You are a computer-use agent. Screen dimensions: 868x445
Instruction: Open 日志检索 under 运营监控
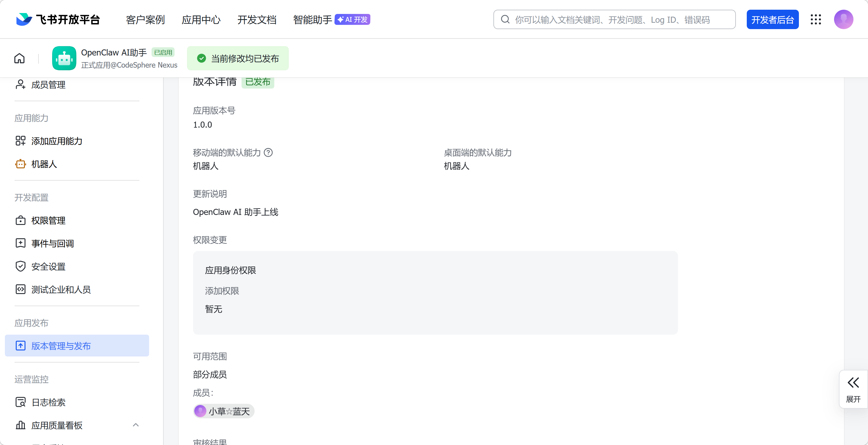click(x=48, y=402)
